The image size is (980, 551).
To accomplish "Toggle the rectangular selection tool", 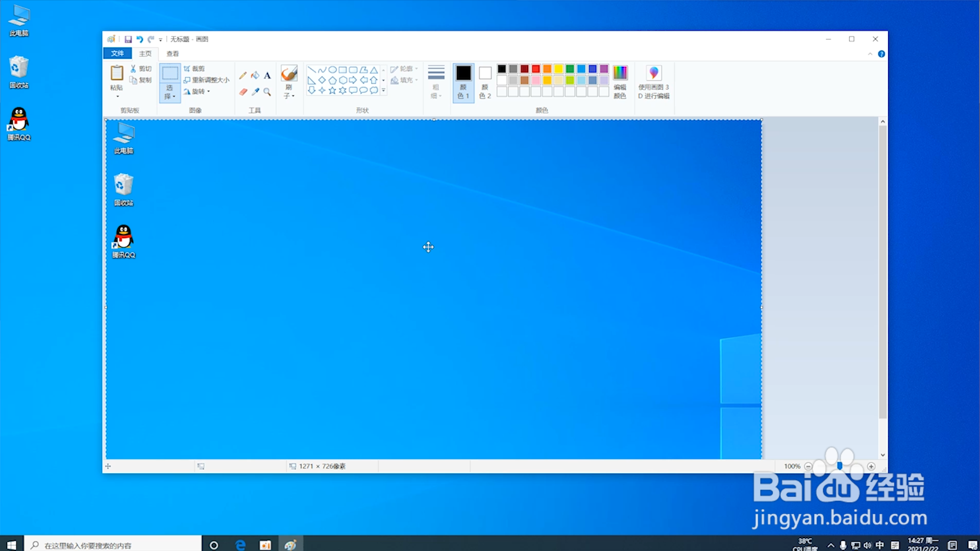I will pyautogui.click(x=170, y=73).
